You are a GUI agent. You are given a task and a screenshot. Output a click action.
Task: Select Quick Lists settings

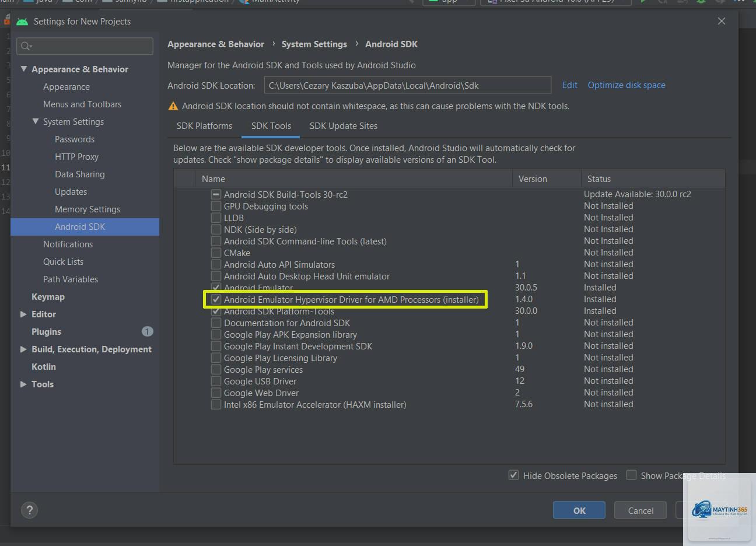(63, 261)
